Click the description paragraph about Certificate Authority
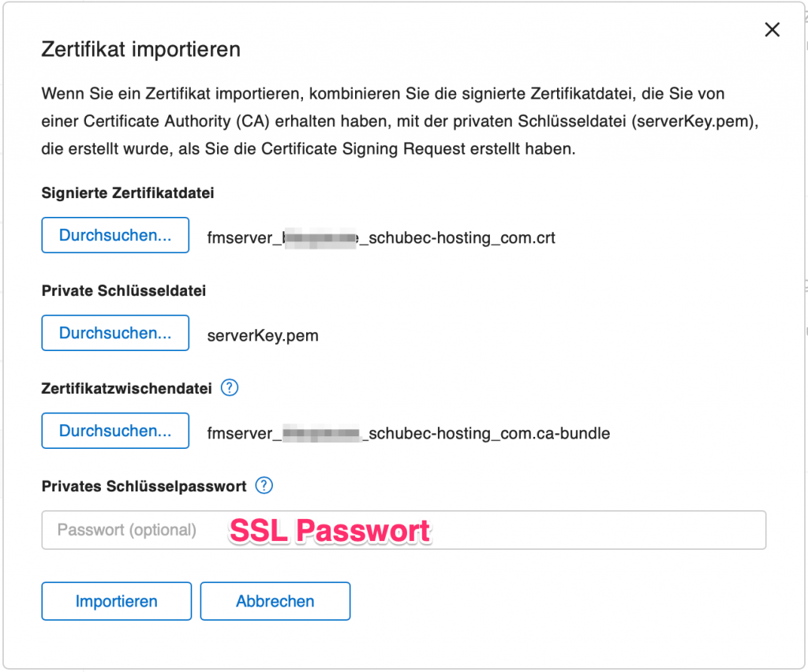The image size is (808, 672). [x=400, y=121]
